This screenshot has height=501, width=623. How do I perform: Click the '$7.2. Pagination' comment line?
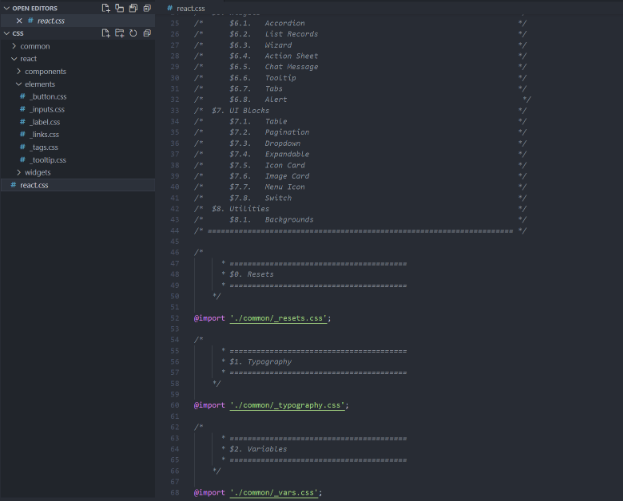pyautogui.click(x=269, y=132)
